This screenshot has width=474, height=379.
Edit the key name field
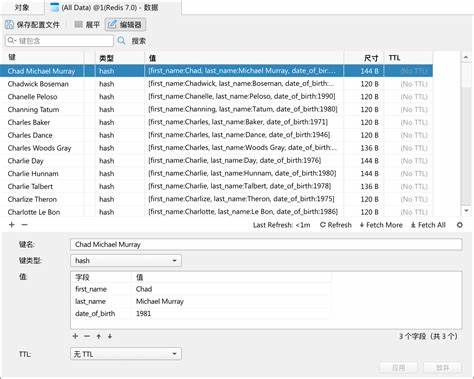(266, 244)
